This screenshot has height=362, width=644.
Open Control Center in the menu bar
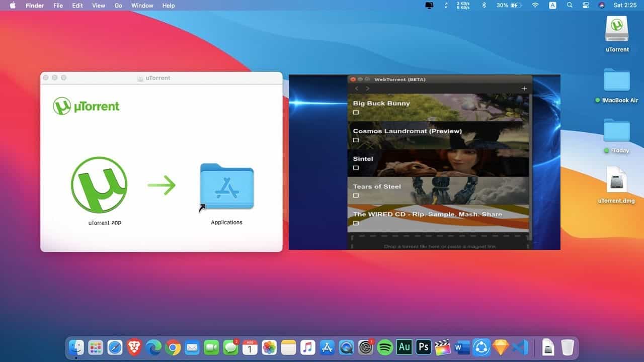coord(586,6)
